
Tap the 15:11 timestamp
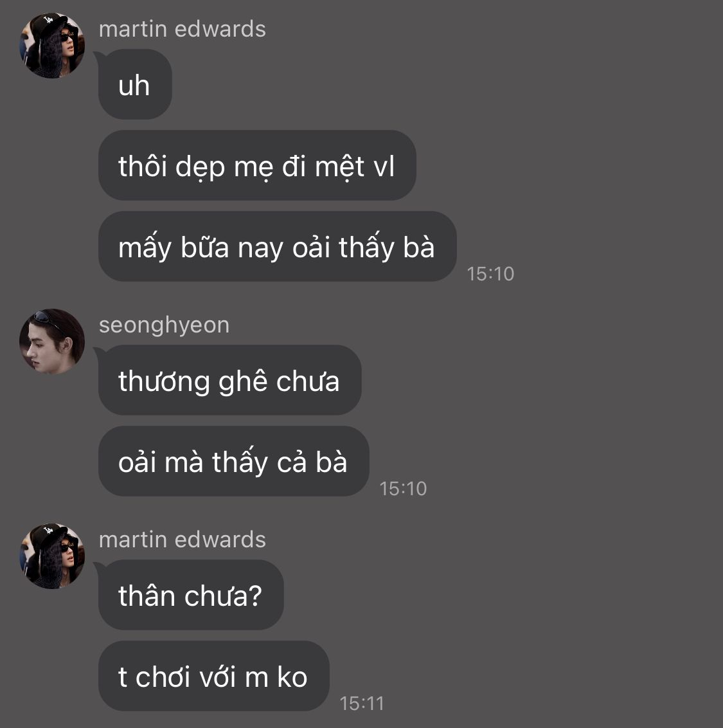click(362, 704)
